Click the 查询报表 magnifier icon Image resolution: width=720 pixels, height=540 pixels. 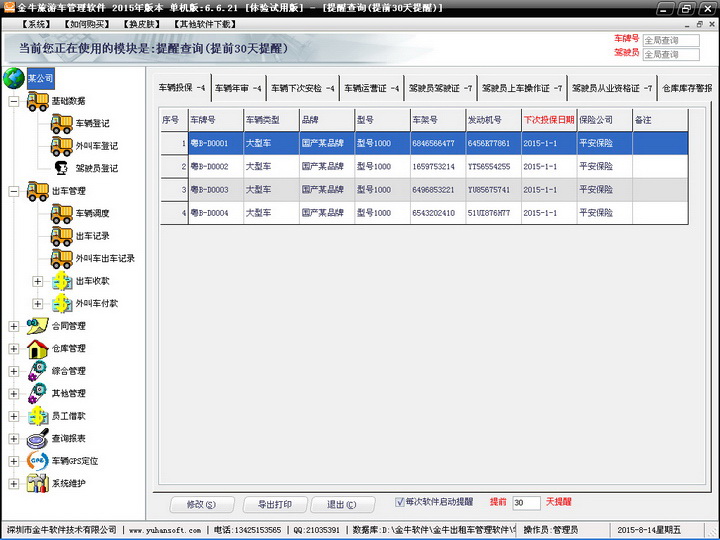(38, 438)
